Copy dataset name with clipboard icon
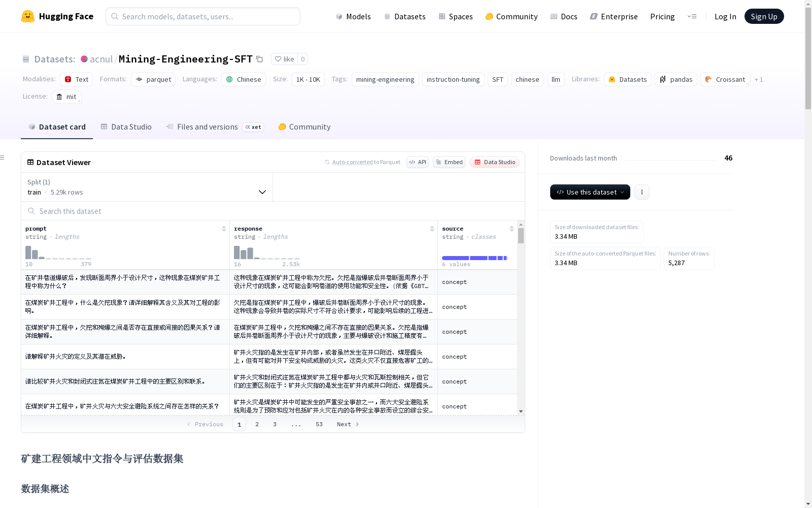The image size is (812, 508). [x=259, y=59]
